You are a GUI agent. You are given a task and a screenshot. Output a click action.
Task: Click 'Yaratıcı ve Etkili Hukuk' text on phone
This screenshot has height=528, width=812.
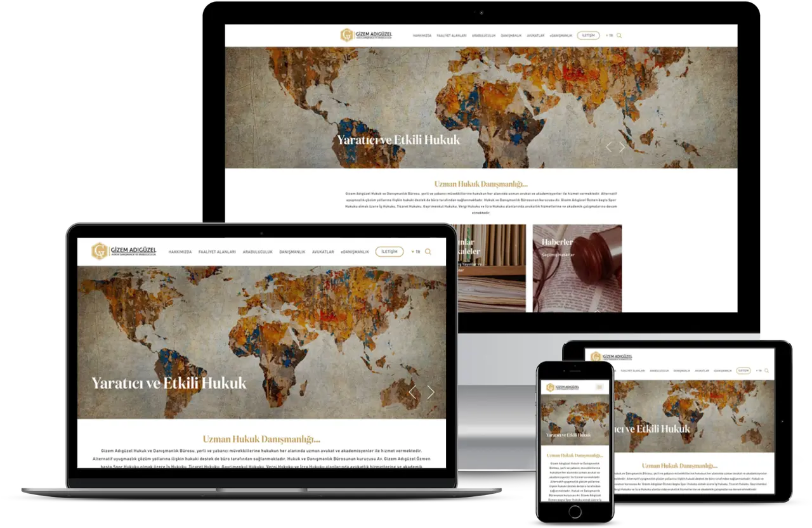(568, 435)
